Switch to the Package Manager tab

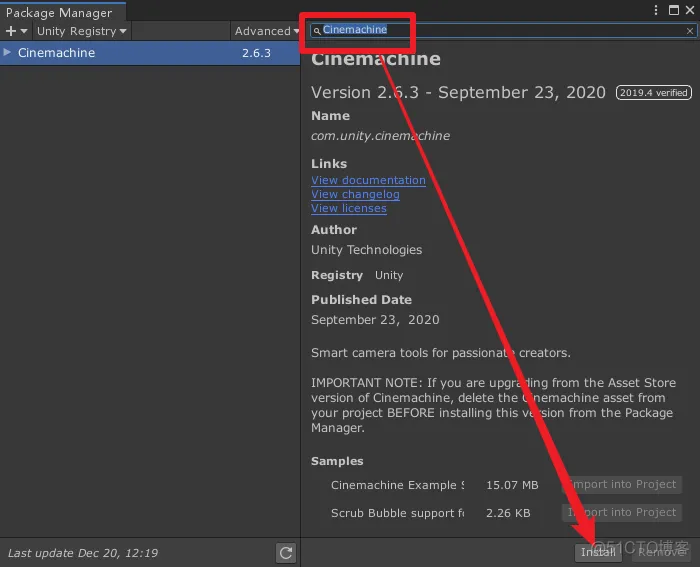point(63,12)
